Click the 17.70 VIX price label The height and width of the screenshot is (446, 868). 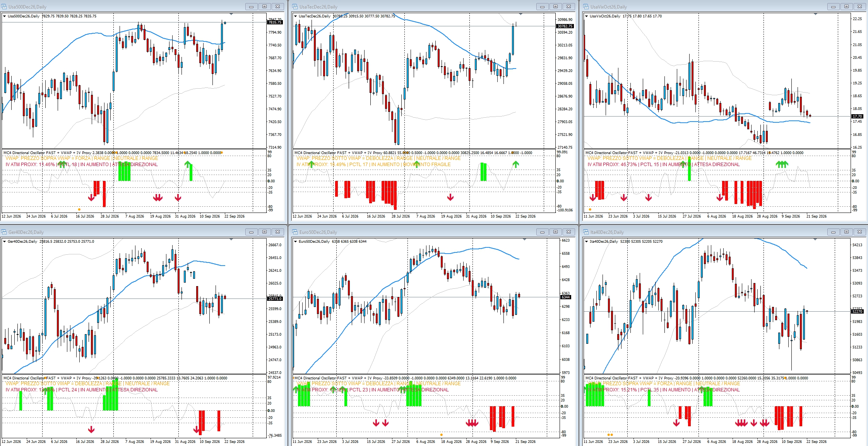pos(857,116)
